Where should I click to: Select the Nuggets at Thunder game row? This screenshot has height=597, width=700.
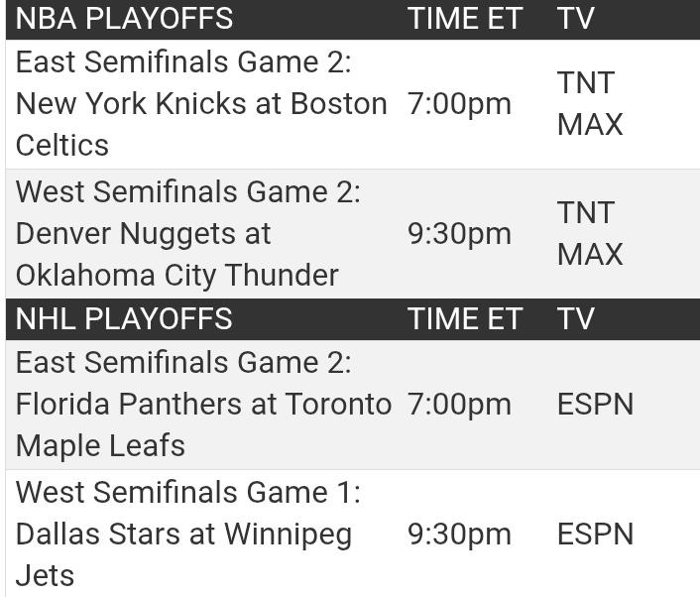pyautogui.click(x=353, y=234)
